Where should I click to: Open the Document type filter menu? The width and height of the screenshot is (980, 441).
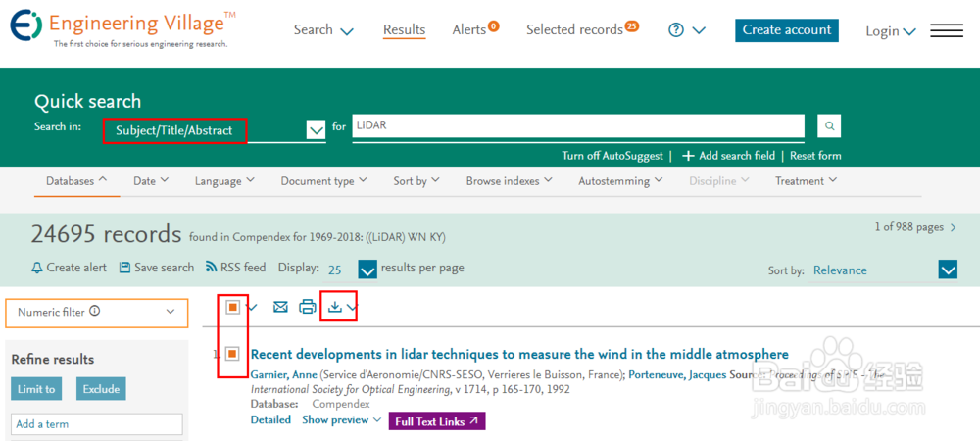pos(323,181)
